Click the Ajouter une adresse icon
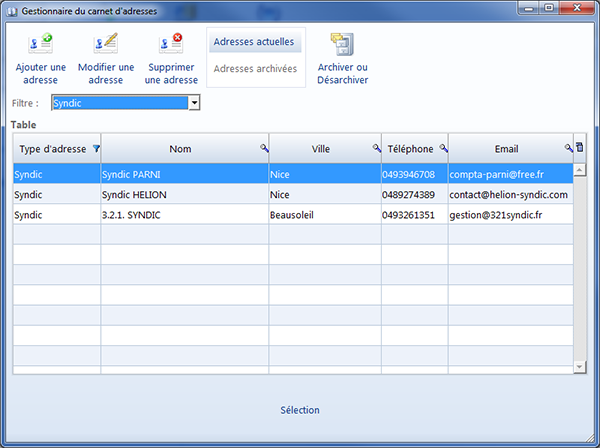The width and height of the screenshot is (600, 448). click(x=40, y=45)
